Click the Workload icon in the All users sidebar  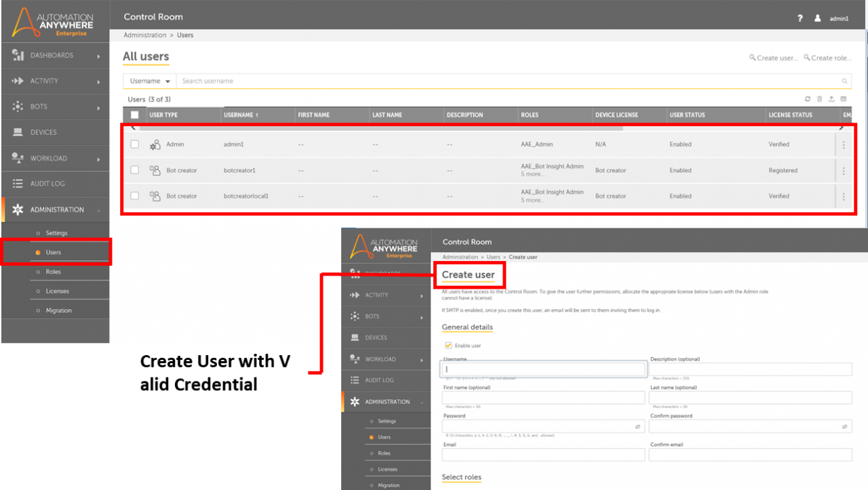(x=18, y=158)
